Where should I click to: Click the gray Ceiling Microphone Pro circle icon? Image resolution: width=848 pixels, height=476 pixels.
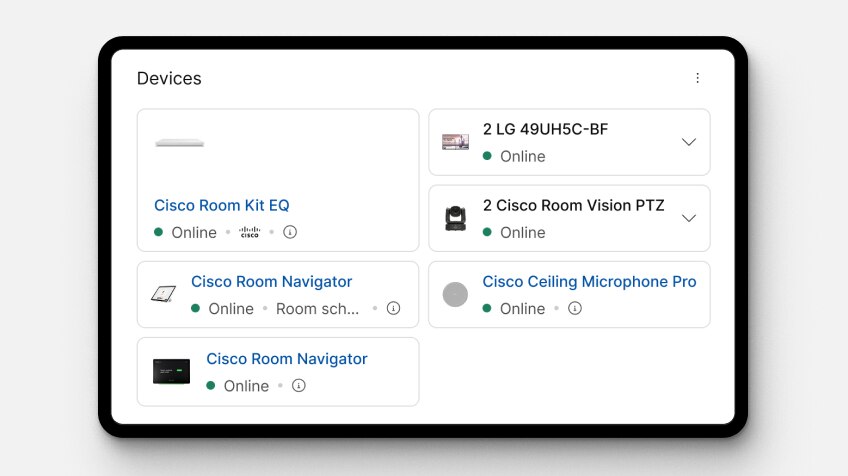point(455,294)
